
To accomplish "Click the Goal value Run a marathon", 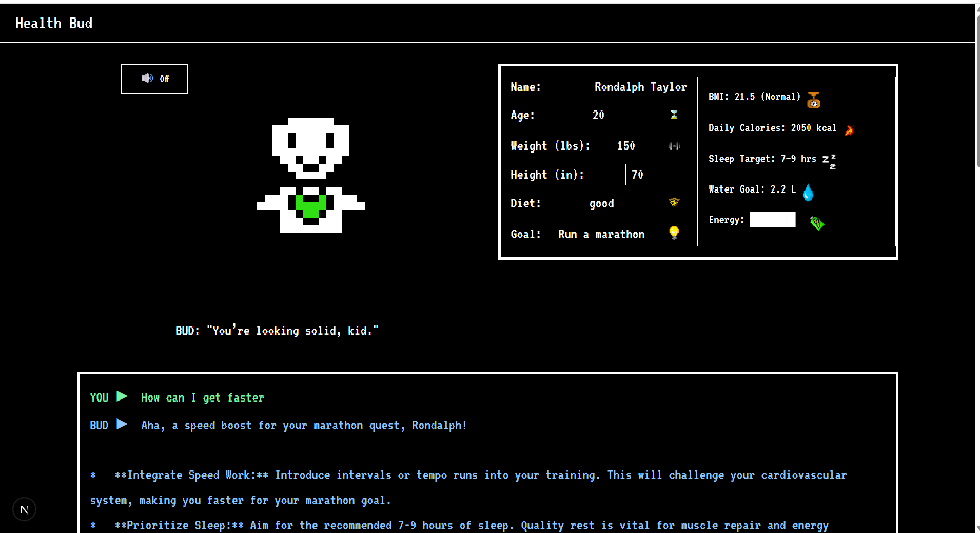I will (x=601, y=234).
